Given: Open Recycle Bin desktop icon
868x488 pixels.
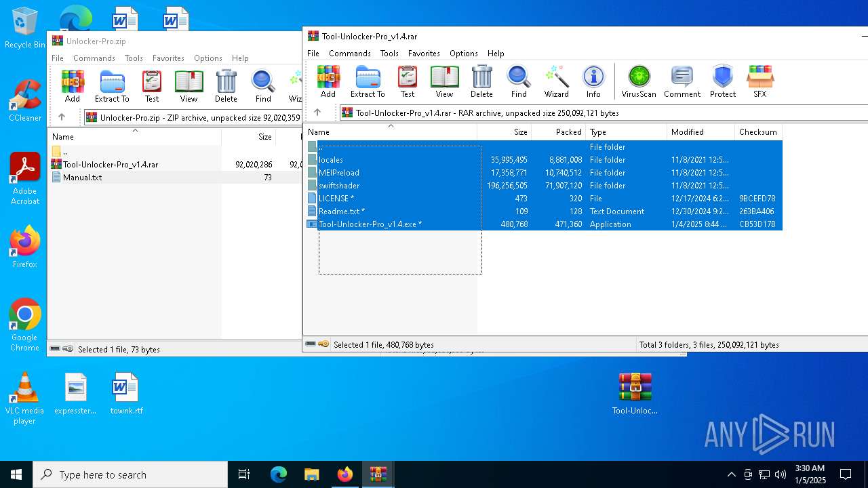Looking at the screenshot, I should 24,28.
